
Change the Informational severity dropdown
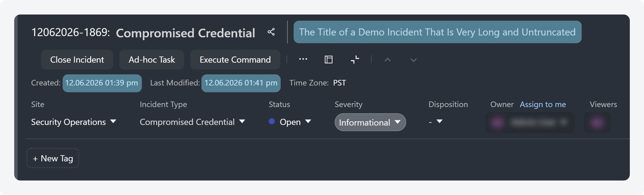tap(370, 122)
